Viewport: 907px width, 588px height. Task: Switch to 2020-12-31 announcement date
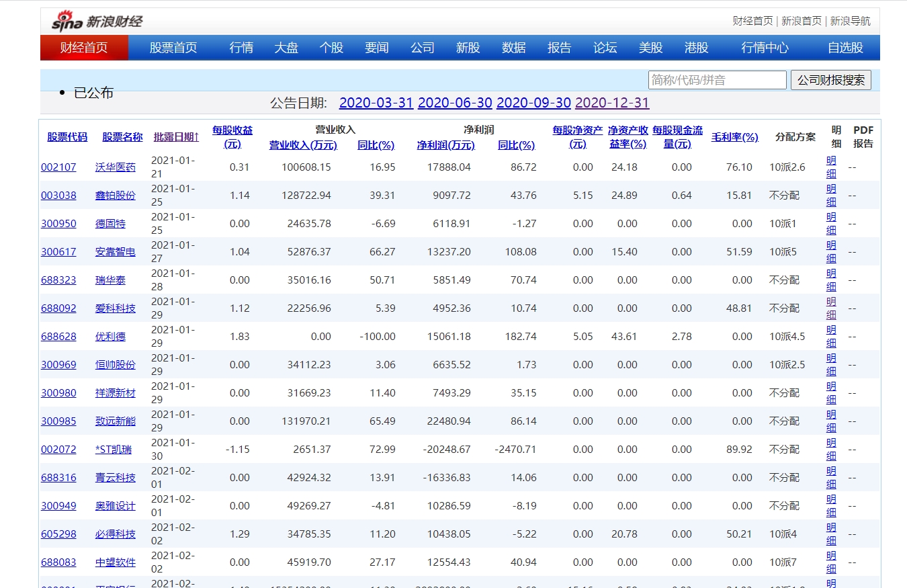612,103
